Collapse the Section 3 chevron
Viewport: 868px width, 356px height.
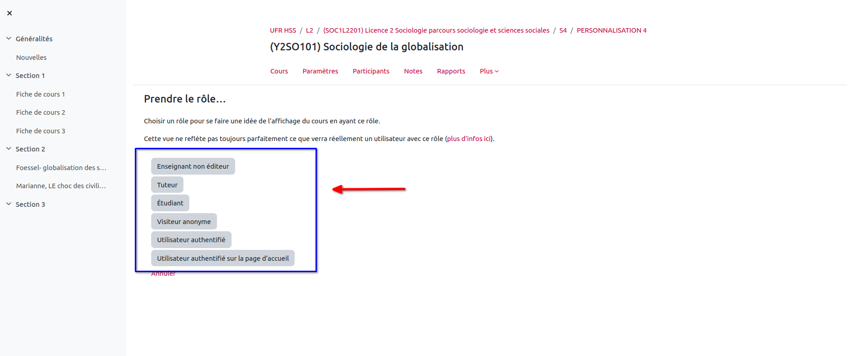click(9, 204)
